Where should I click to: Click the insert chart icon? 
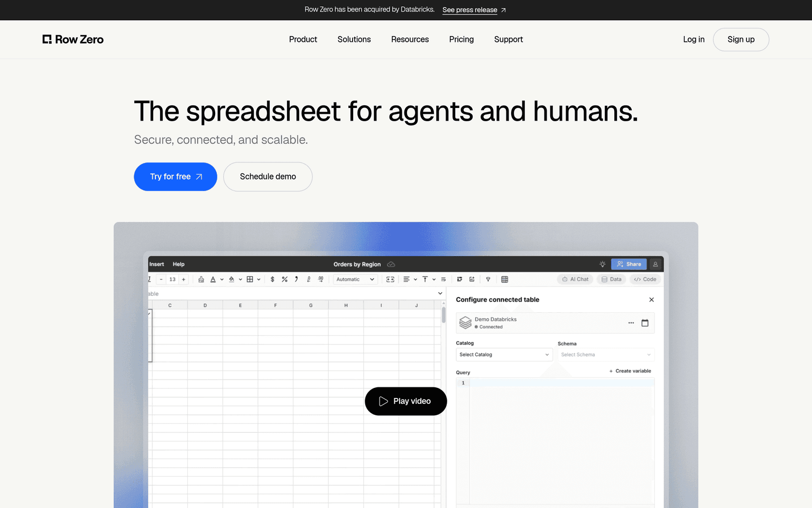tap(472, 279)
